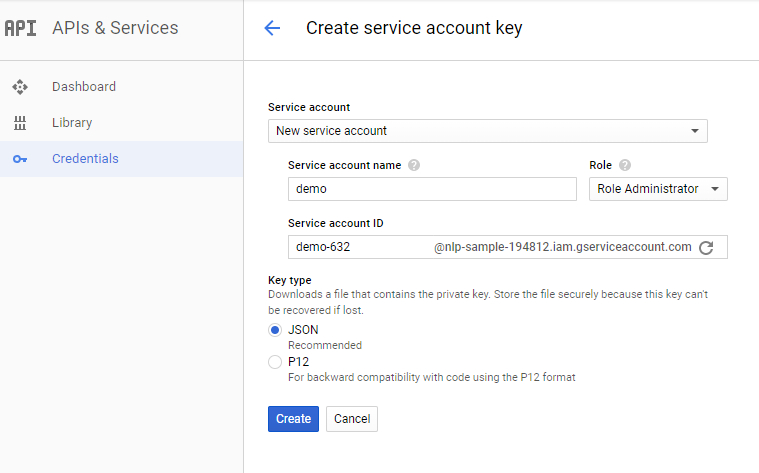Click the Create button
This screenshot has height=473, width=759.
tap(293, 419)
